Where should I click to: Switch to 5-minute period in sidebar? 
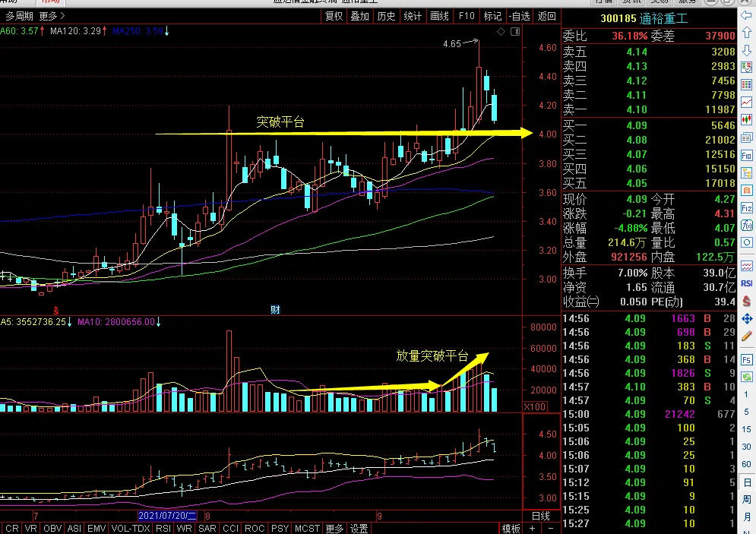pyautogui.click(x=746, y=412)
